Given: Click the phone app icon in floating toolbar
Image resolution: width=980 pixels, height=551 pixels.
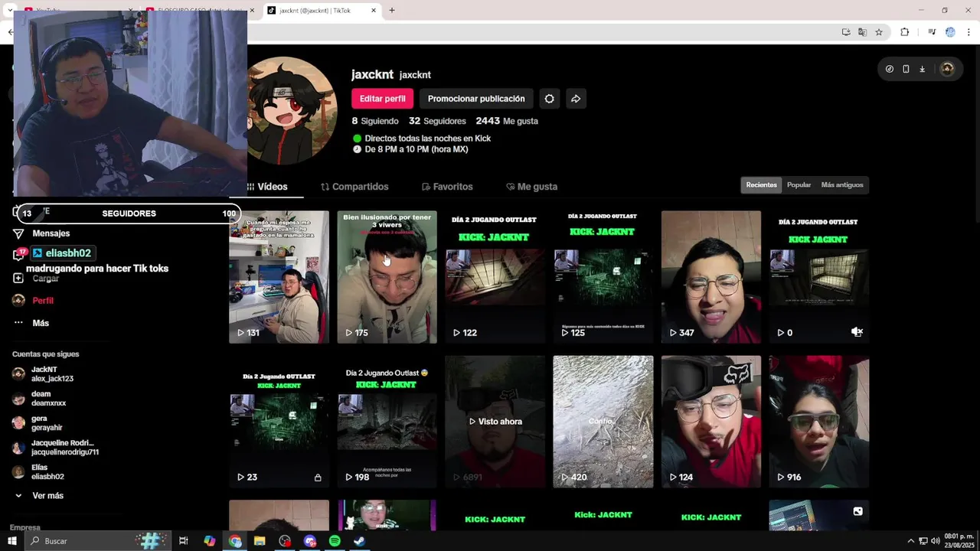Looking at the screenshot, I should tap(906, 69).
